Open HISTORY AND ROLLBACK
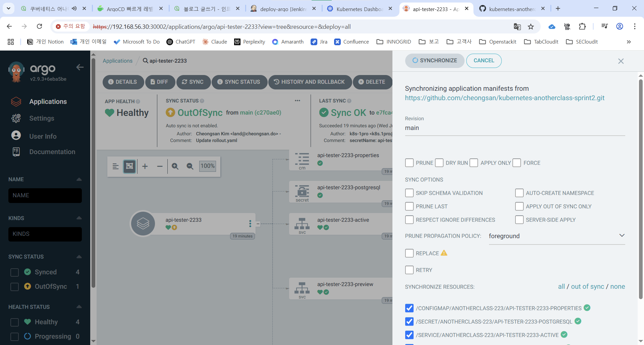 (310, 82)
